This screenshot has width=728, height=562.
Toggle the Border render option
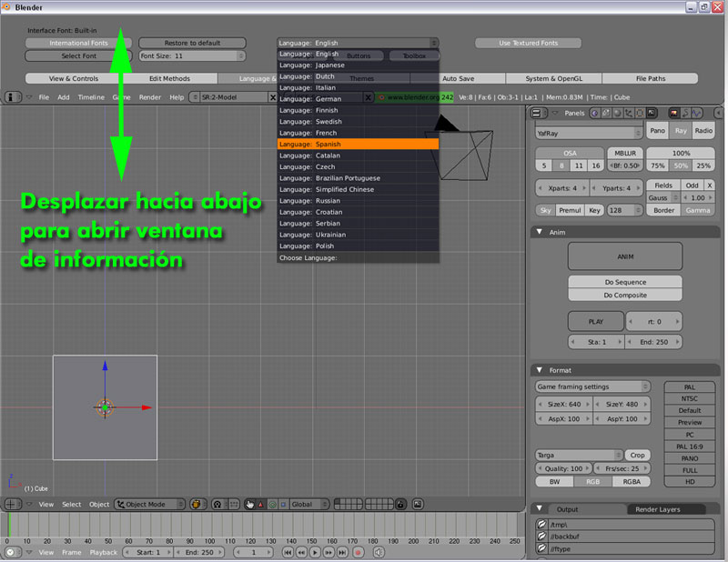(x=663, y=210)
